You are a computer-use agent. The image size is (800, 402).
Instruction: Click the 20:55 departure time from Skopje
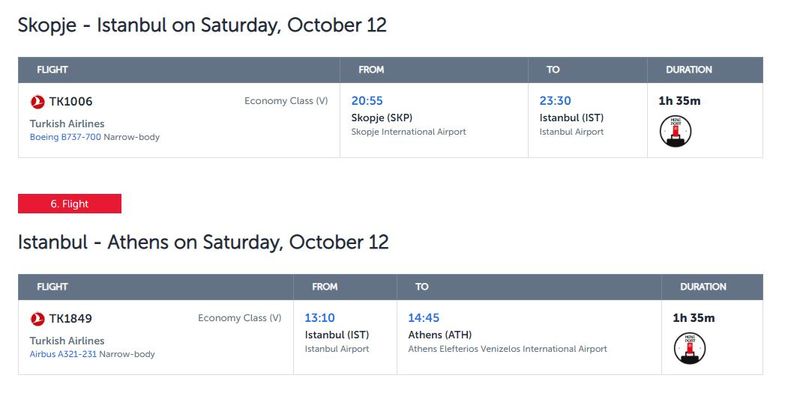367,100
